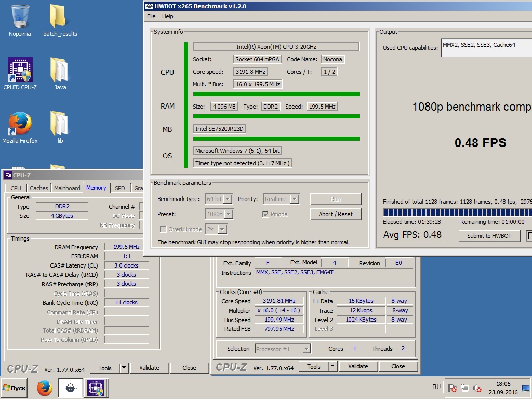Select the Memory tab in CPU-Z

pyautogui.click(x=96, y=188)
